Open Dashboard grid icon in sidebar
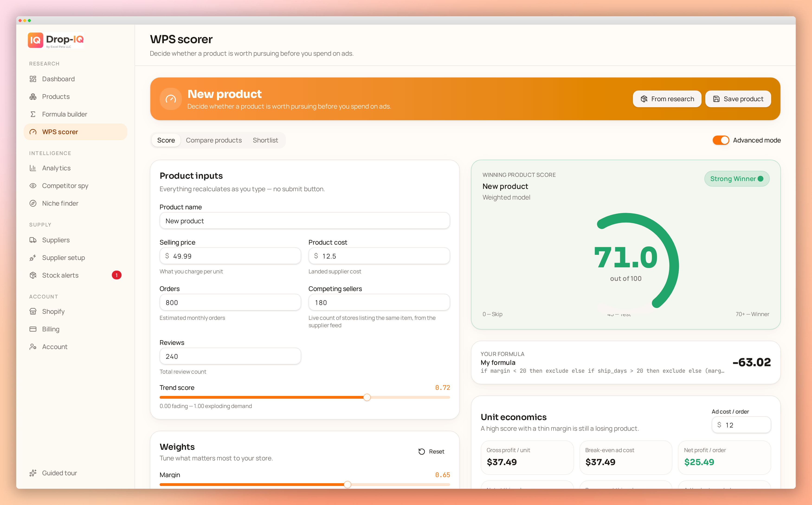 coord(33,79)
